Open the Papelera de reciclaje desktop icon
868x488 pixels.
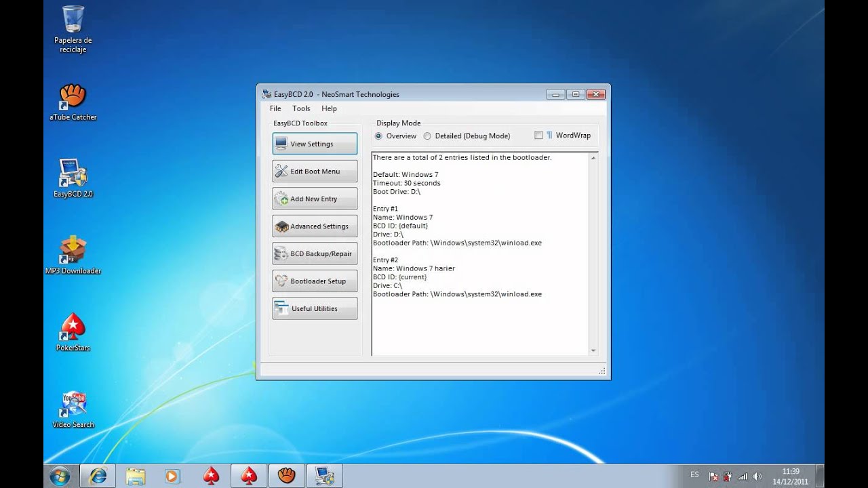pyautogui.click(x=73, y=29)
